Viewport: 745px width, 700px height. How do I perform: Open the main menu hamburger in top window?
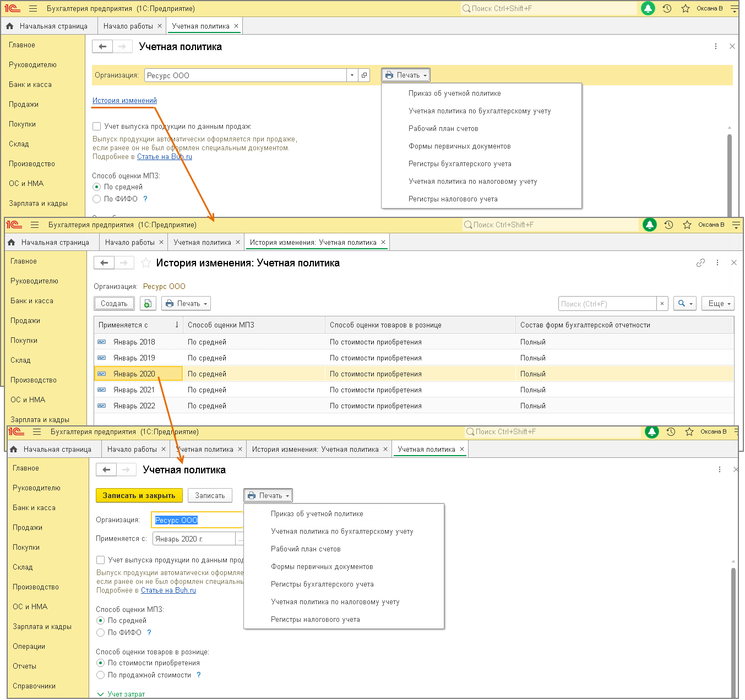[33, 9]
